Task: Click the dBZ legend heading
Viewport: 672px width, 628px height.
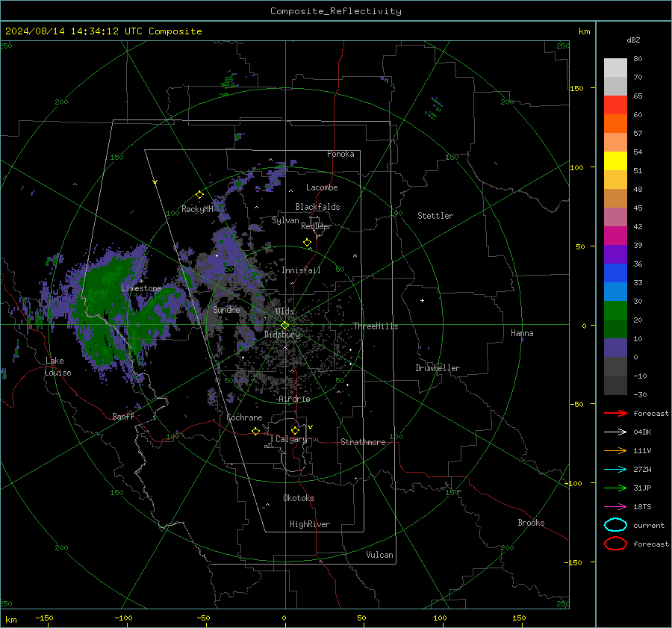Action: (633, 40)
